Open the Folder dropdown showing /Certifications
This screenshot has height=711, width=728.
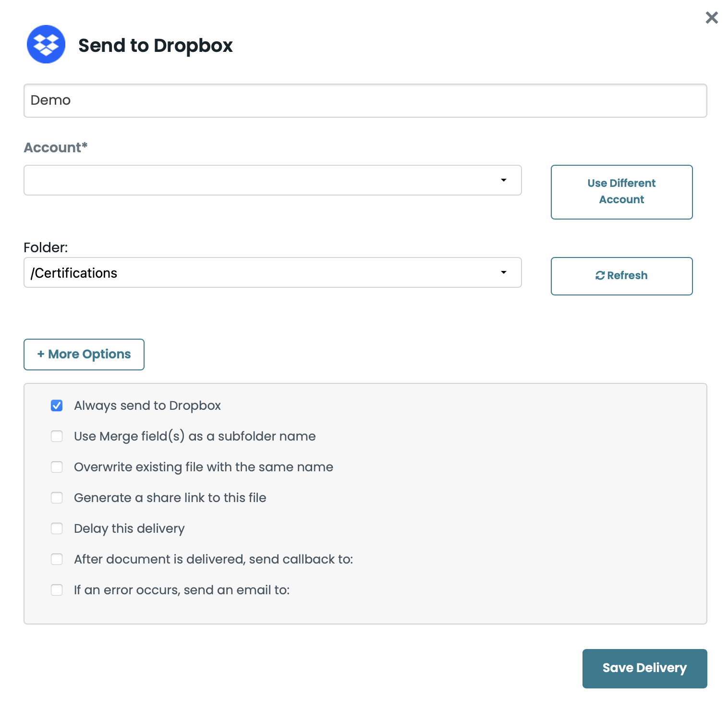click(x=272, y=272)
